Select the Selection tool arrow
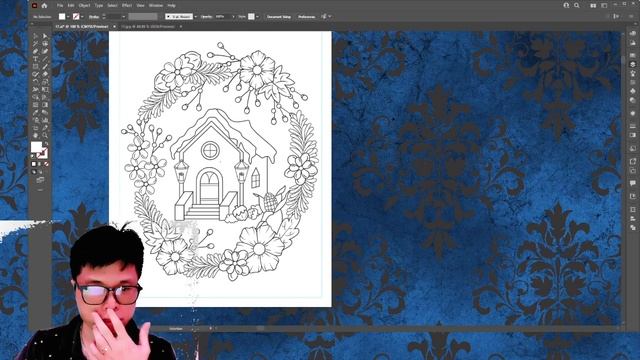This screenshot has width=640, height=360. pyautogui.click(x=36, y=36)
